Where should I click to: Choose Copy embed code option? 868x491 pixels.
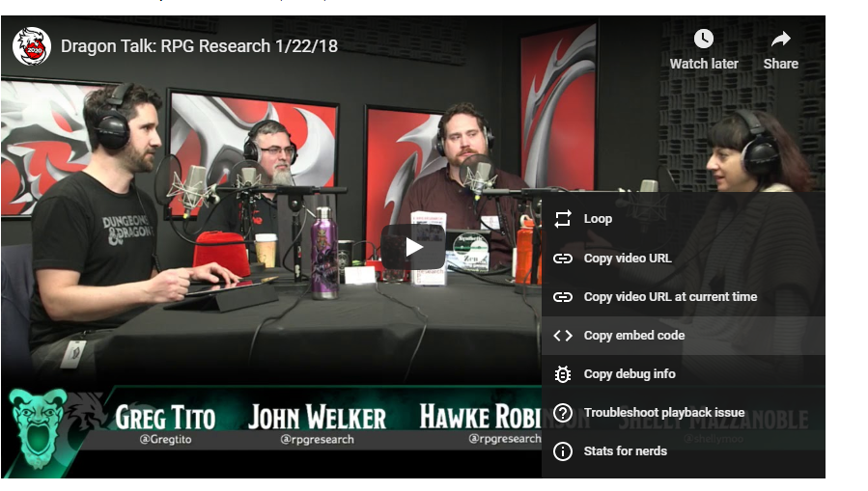(x=684, y=336)
